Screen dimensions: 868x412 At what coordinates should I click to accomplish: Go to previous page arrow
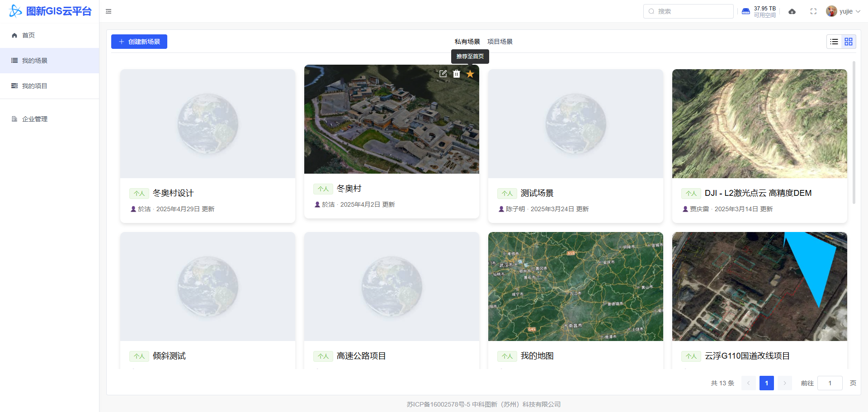[749, 383]
